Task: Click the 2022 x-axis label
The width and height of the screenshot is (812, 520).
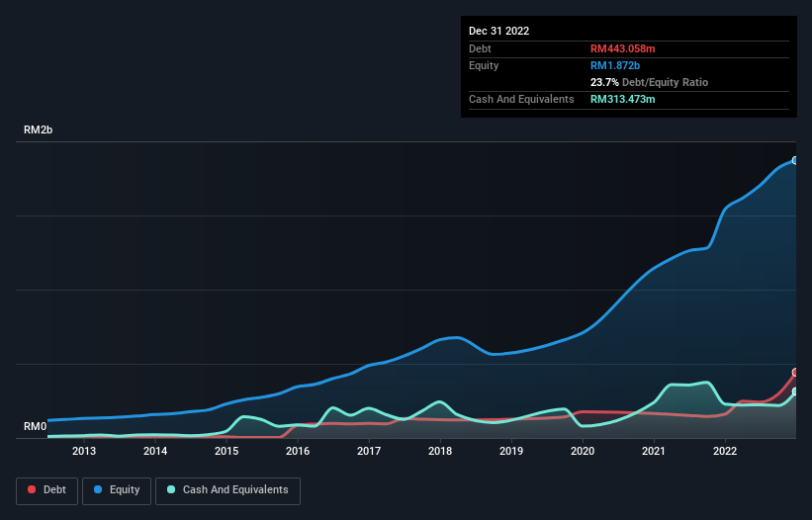Action: pos(725,451)
